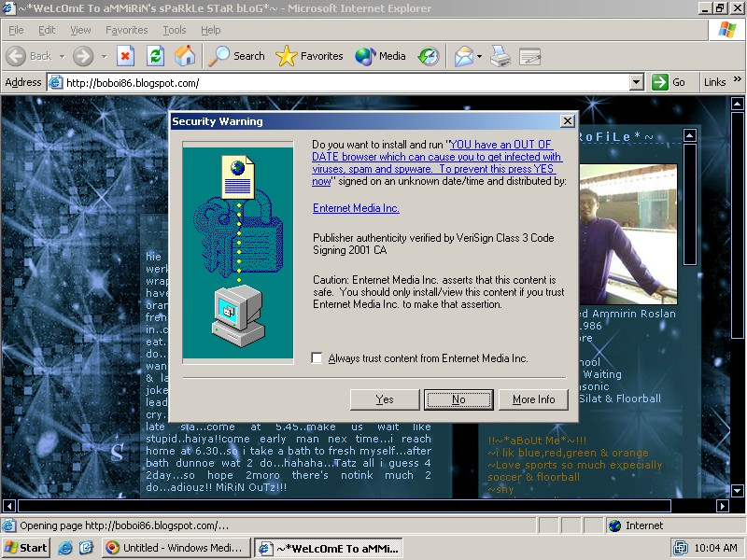The width and height of the screenshot is (747, 560).
Task: Click the Mail envelope icon
Action: point(463,56)
